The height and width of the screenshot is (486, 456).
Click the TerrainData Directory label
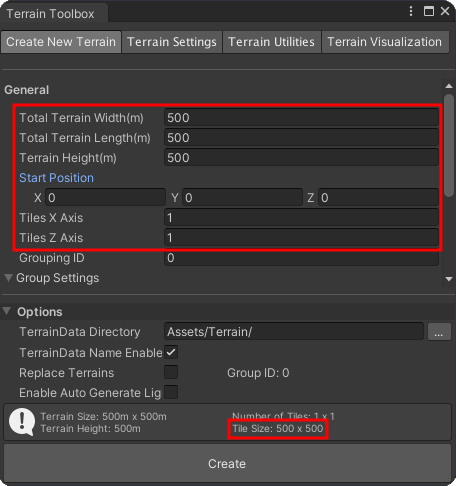click(x=80, y=332)
